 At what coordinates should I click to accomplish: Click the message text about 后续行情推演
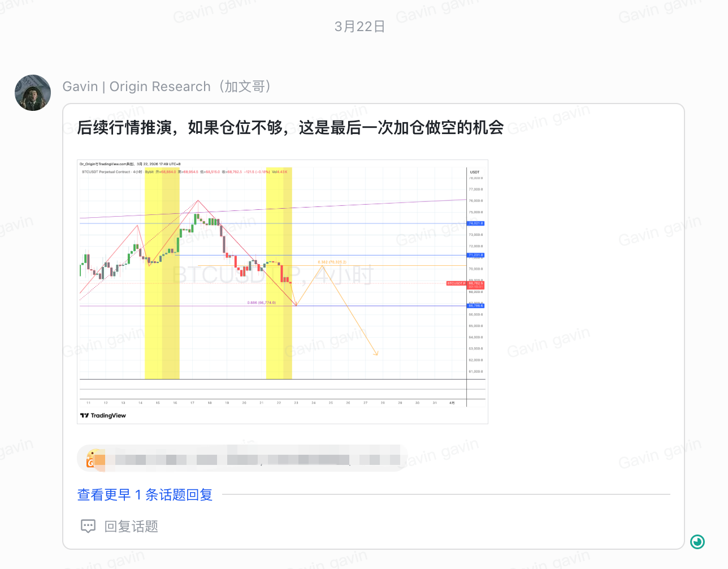pos(290,128)
